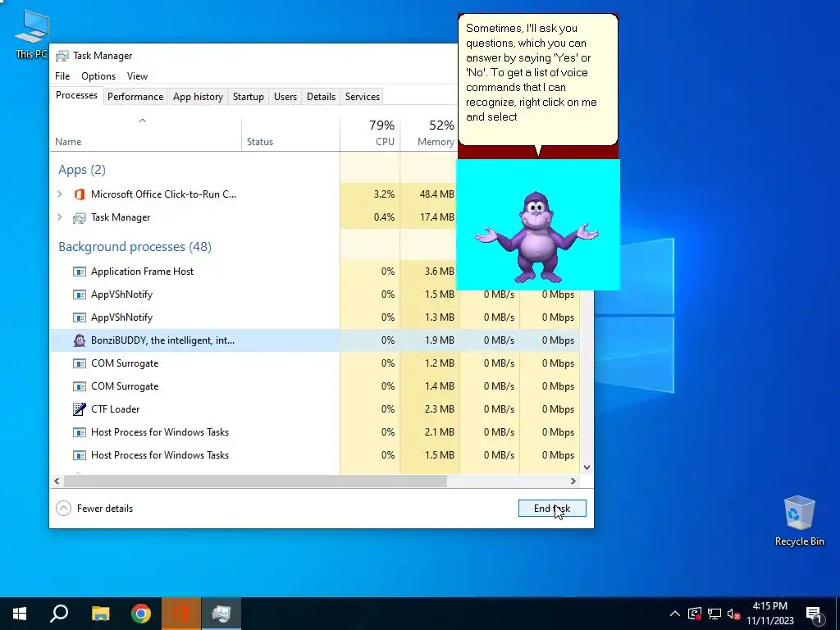Viewport: 840px width, 630px height.
Task: Click the Office taskbar button
Action: (181, 614)
